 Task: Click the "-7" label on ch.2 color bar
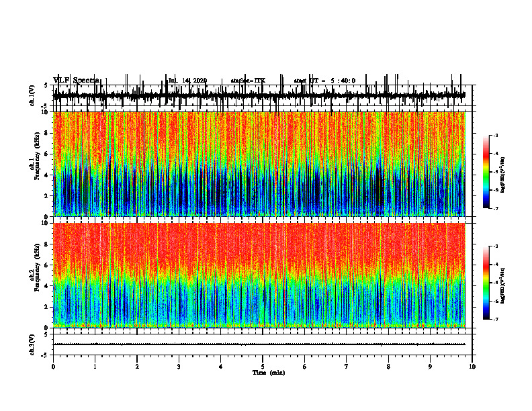click(496, 320)
